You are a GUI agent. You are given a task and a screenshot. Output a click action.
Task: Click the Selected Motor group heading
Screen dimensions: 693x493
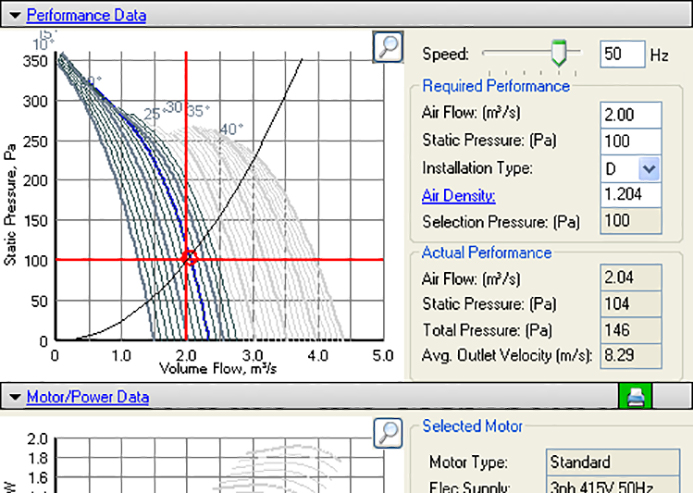point(472,426)
